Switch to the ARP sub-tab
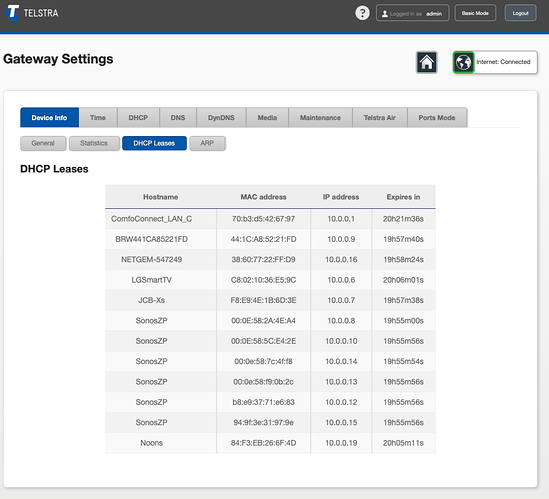The height and width of the screenshot is (499, 549). (207, 143)
